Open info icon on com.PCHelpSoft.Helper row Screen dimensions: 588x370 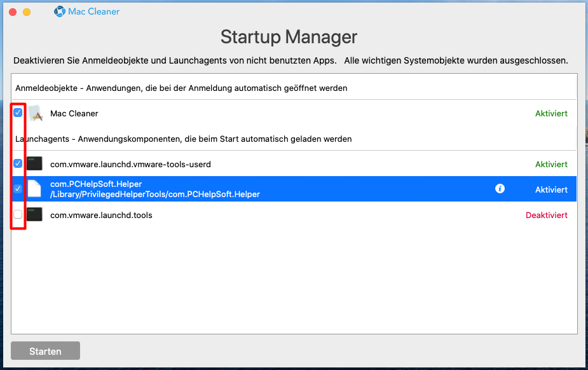click(500, 189)
